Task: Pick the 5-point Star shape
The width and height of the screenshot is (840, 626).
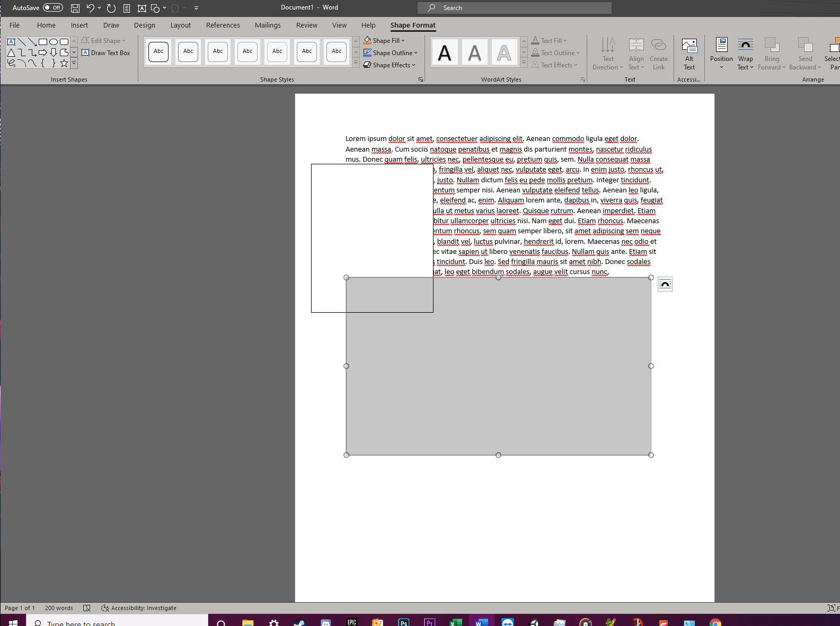Action: [64, 63]
